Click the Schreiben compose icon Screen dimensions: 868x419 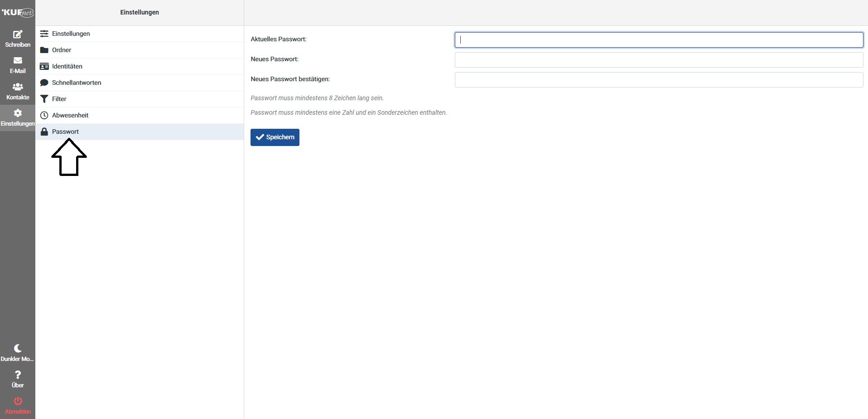click(x=18, y=35)
